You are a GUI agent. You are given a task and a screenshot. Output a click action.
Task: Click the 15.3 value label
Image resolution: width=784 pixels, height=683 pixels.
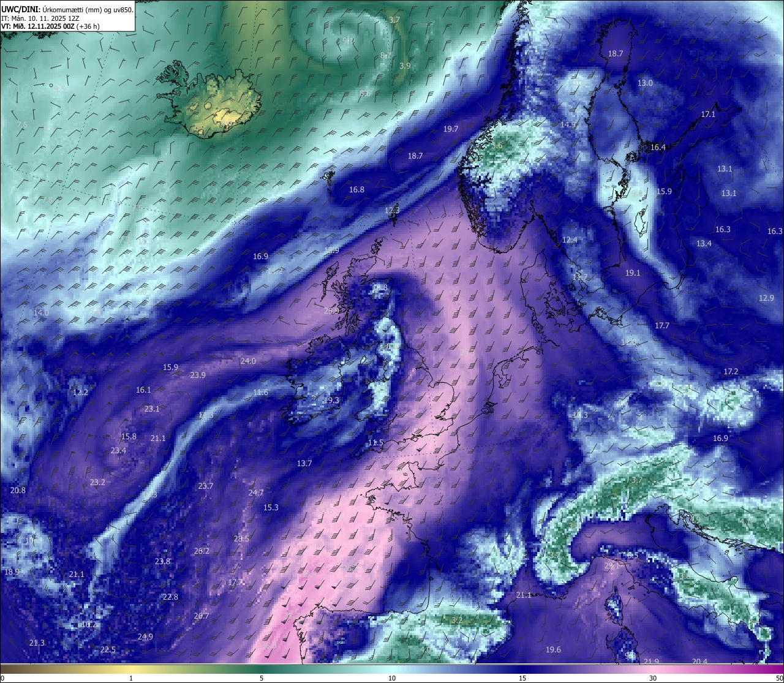(271, 507)
